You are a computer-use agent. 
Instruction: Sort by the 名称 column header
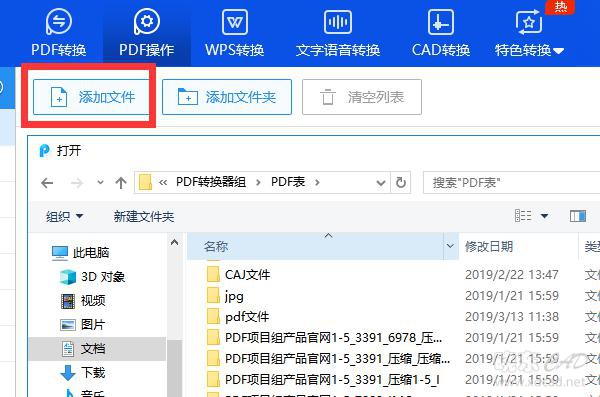coord(315,246)
